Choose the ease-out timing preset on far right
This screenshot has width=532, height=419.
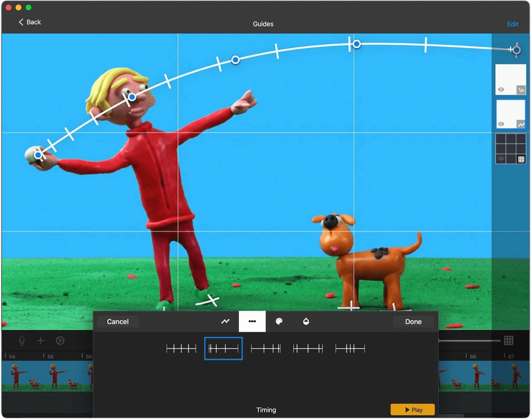click(x=350, y=348)
